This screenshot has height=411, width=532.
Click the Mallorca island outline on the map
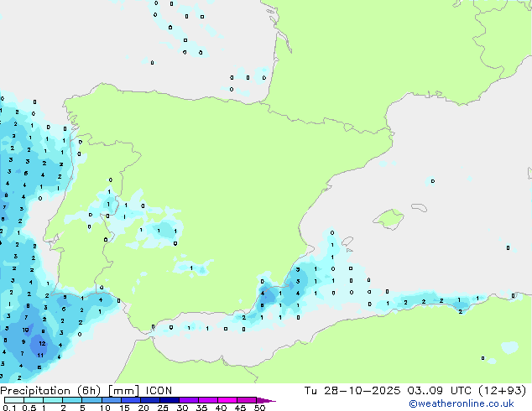click(389, 219)
